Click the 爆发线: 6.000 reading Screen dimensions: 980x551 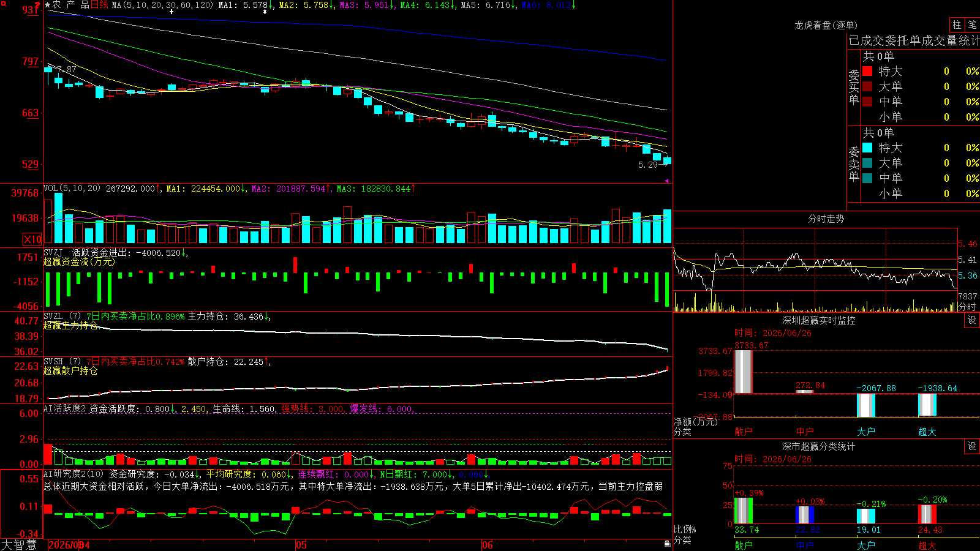click(383, 409)
